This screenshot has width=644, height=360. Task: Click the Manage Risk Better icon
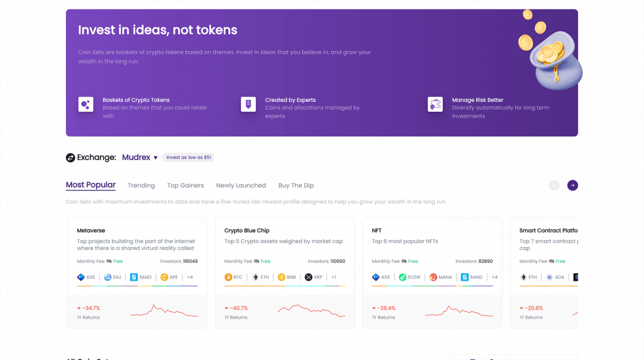[435, 104]
